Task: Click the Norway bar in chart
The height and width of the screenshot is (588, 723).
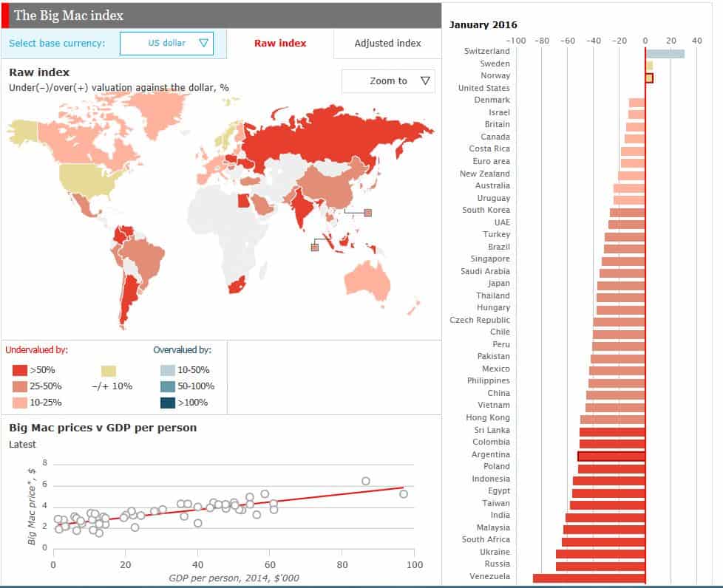Action: 649,78
